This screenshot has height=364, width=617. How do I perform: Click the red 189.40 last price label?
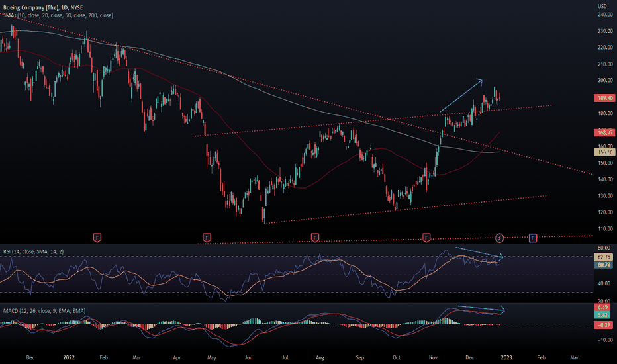tap(604, 98)
